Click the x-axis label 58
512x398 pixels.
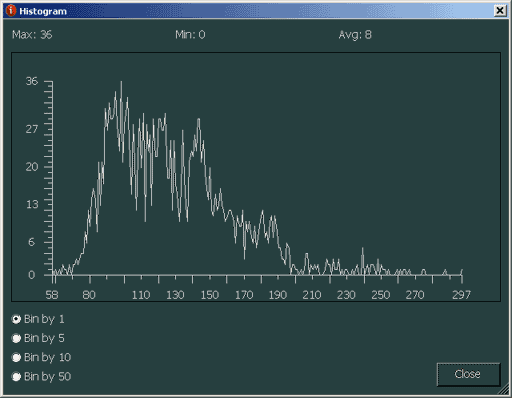[52, 295]
